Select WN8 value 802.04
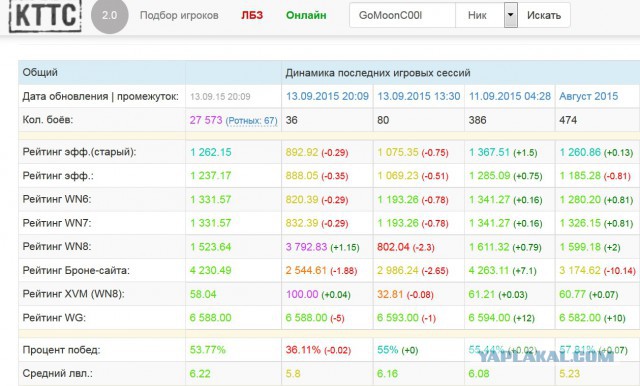The image size is (640, 386). pos(393,247)
